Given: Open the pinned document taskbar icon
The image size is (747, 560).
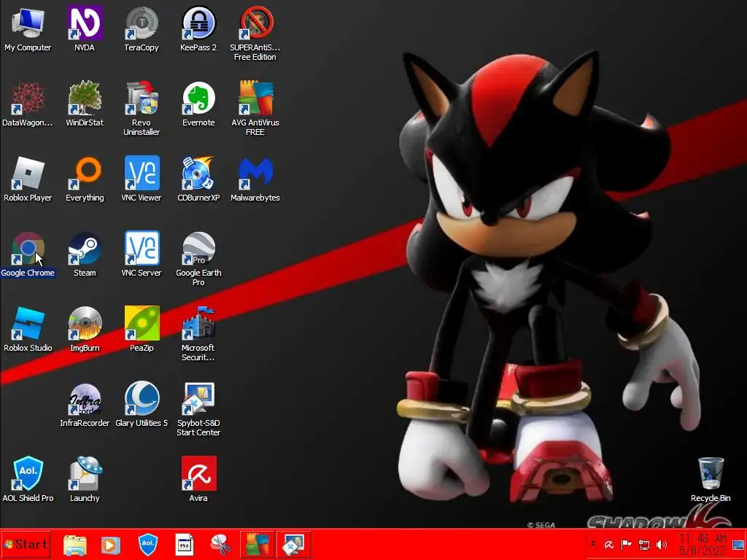Looking at the screenshot, I should coord(185,545).
